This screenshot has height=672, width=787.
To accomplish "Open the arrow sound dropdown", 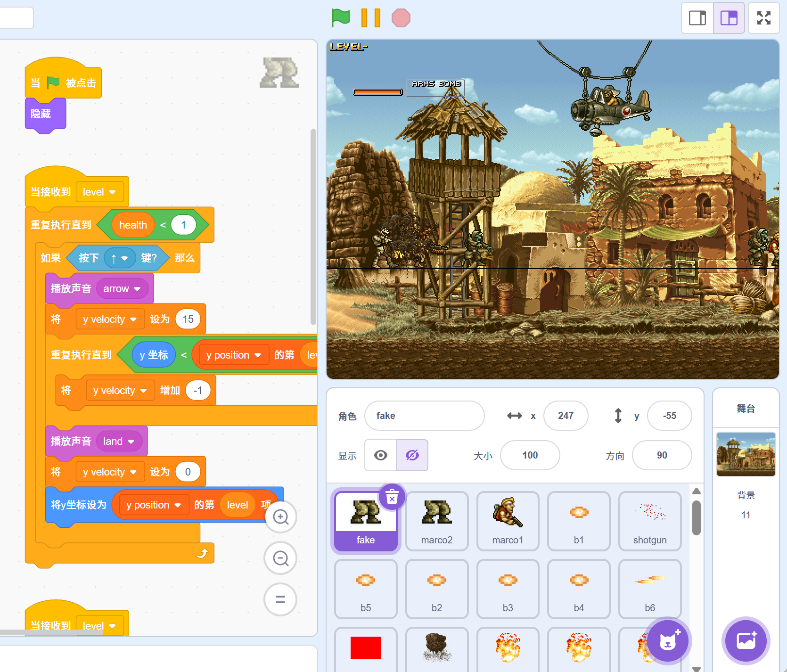I will coord(137,289).
